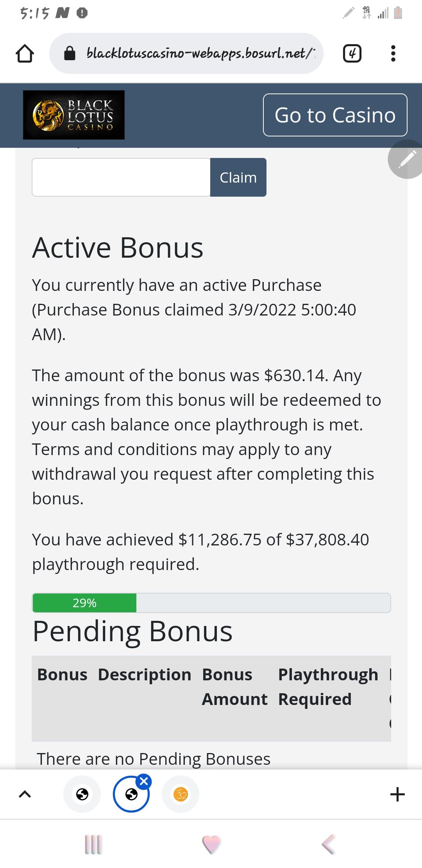Tap the browser home icon
Viewport: 422px width, 868px height.
point(25,54)
